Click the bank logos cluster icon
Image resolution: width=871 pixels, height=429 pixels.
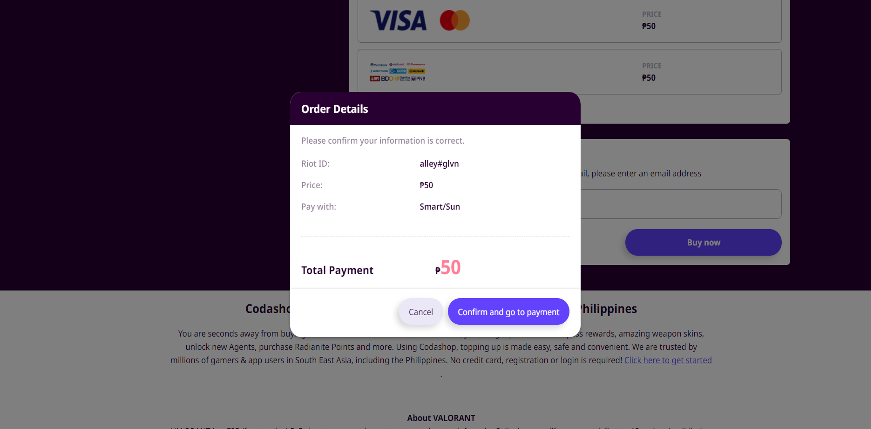399,71
